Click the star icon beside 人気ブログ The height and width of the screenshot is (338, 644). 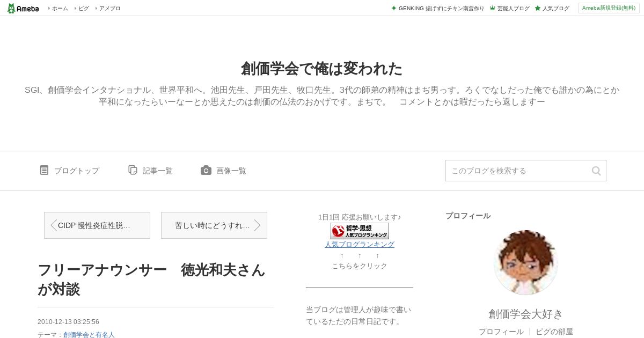(538, 9)
